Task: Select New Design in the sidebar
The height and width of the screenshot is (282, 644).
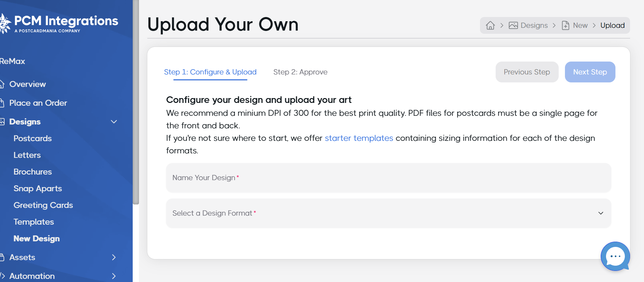Action: tap(37, 239)
